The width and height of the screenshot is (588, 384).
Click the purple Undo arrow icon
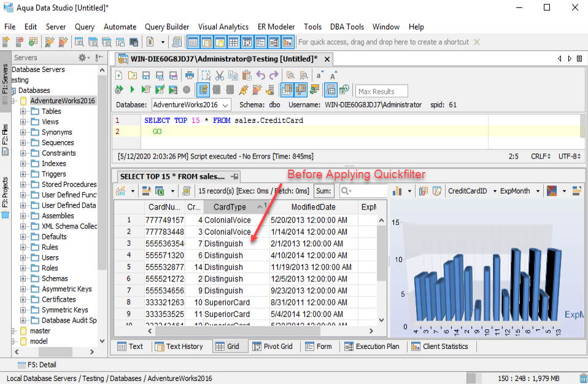[261, 76]
